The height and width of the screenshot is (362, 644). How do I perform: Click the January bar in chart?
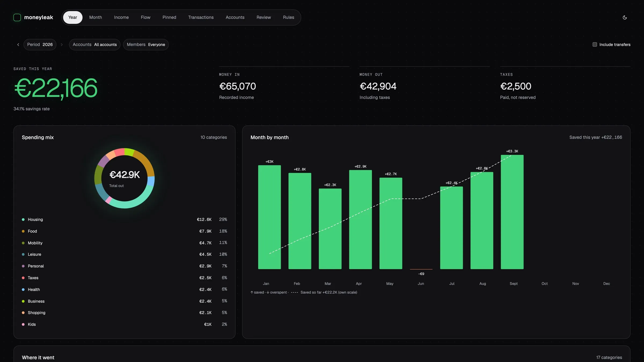[269, 217]
